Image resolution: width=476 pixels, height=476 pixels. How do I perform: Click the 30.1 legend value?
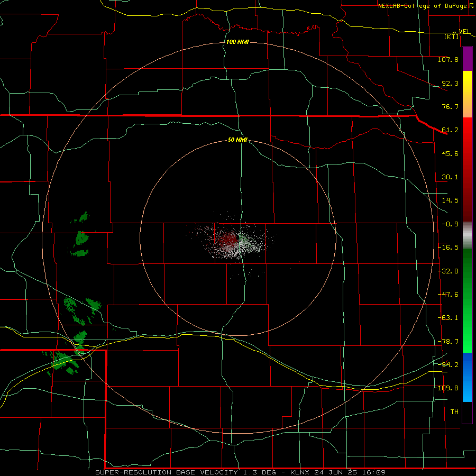coord(450,177)
